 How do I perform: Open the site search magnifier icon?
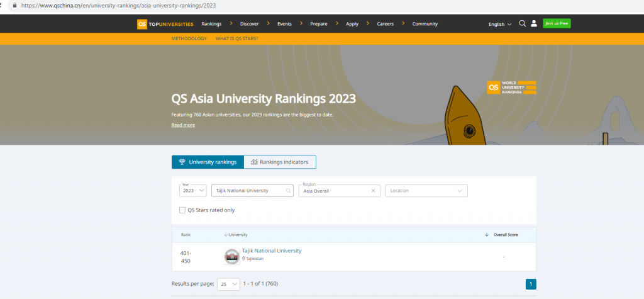pyautogui.click(x=522, y=23)
